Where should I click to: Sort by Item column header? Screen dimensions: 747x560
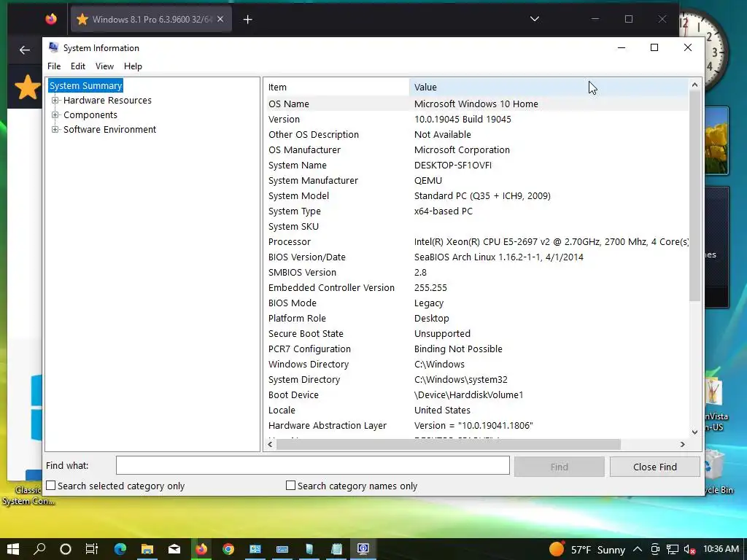(337, 87)
